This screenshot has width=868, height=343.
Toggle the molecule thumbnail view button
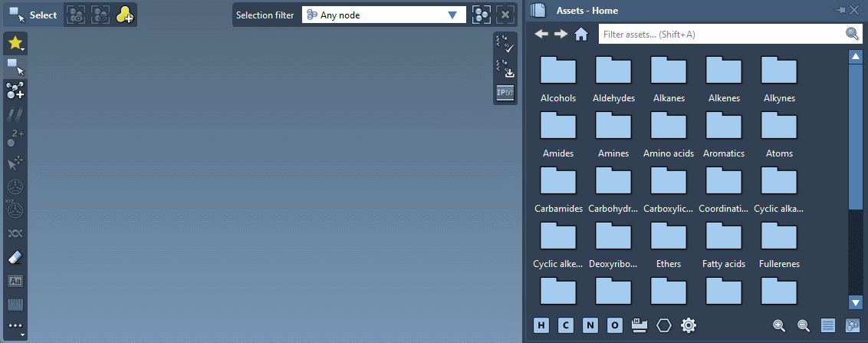pos(852,325)
